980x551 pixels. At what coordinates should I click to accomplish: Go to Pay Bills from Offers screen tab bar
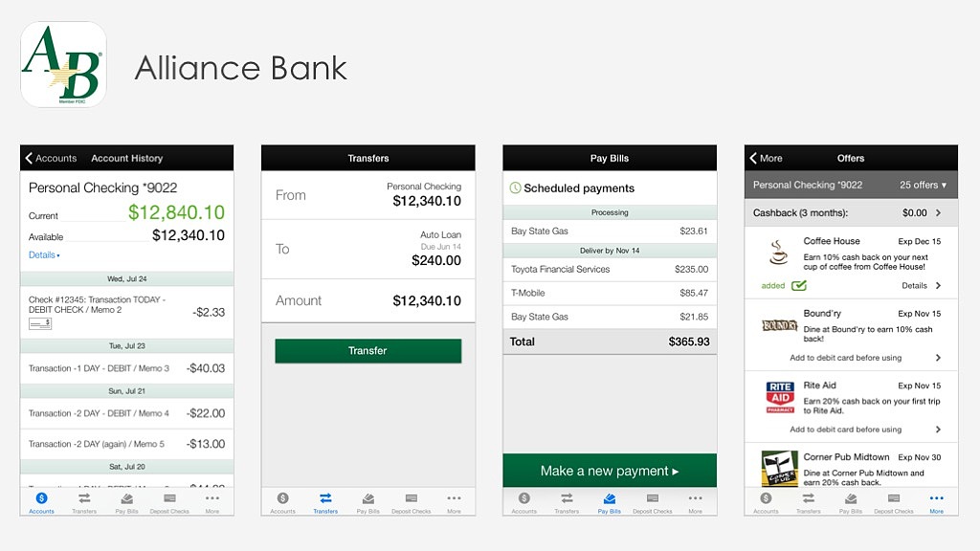pos(851,502)
